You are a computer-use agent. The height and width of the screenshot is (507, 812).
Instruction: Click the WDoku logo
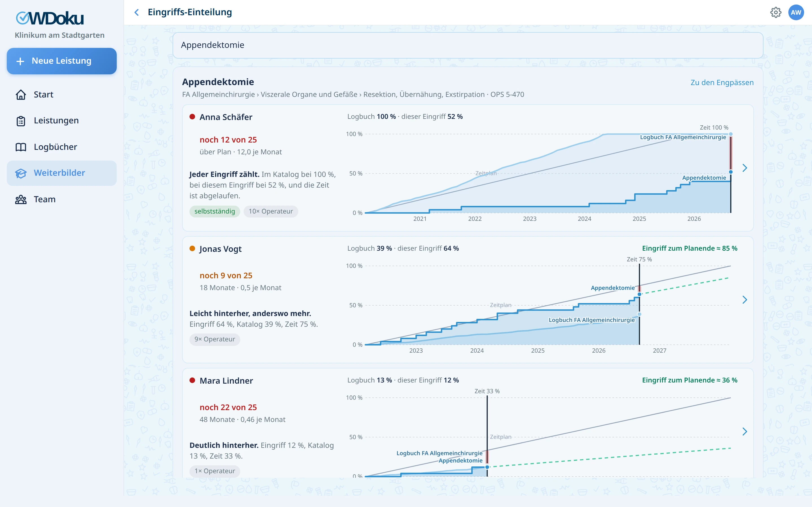(x=50, y=18)
